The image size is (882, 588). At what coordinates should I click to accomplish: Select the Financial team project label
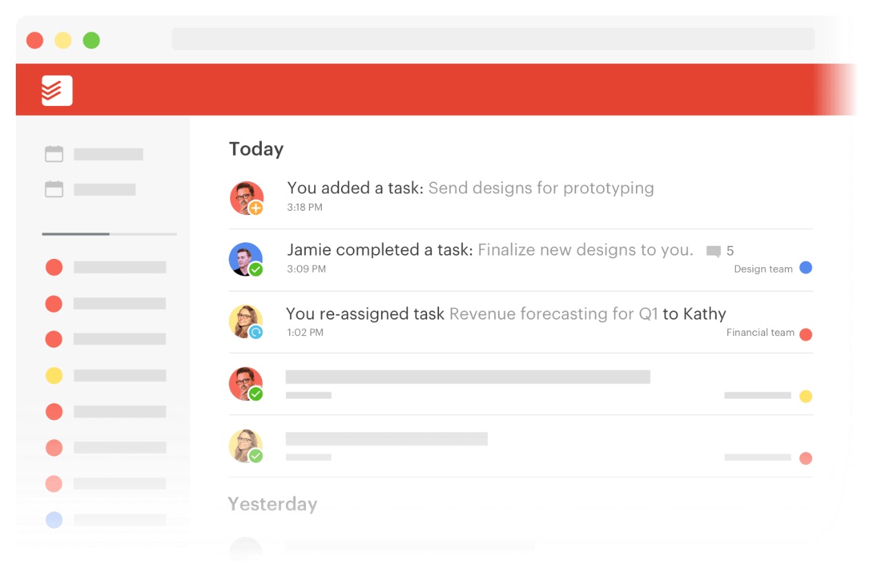pos(760,333)
